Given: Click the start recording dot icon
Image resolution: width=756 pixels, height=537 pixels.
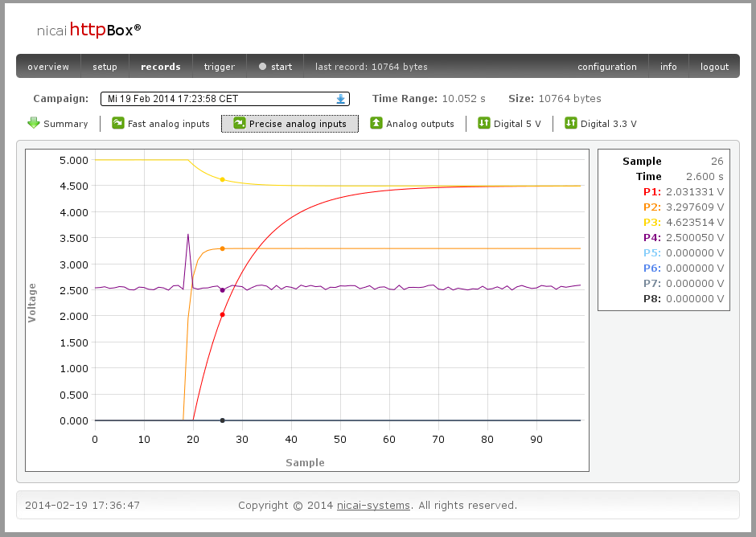Looking at the screenshot, I should [262, 67].
